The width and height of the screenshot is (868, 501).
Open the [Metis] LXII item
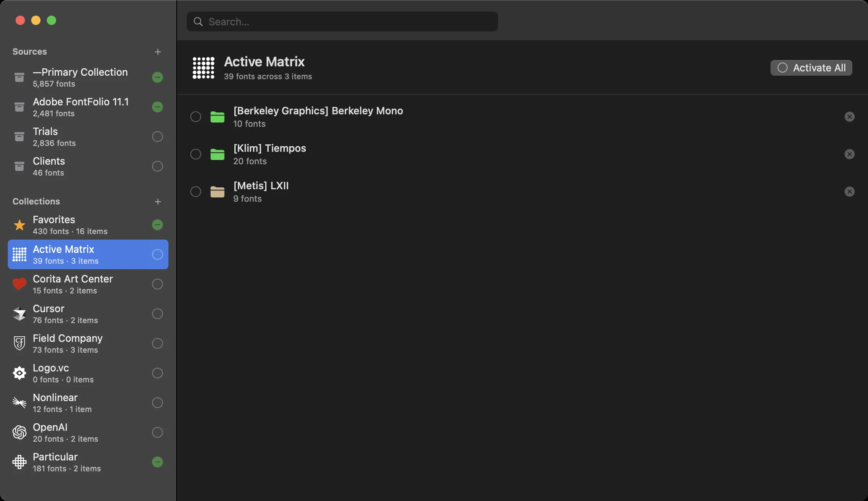[x=523, y=192]
